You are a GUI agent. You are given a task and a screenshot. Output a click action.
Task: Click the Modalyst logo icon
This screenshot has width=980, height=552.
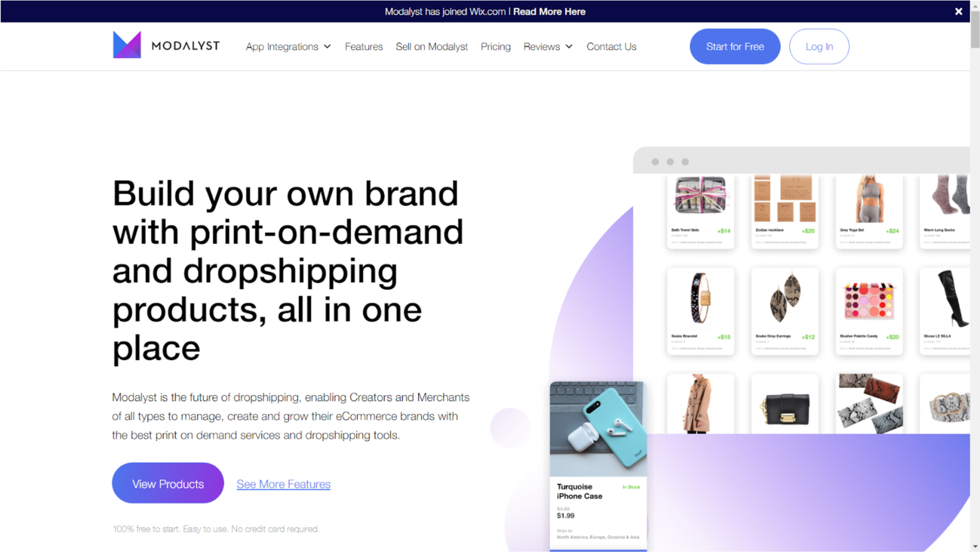(x=126, y=45)
